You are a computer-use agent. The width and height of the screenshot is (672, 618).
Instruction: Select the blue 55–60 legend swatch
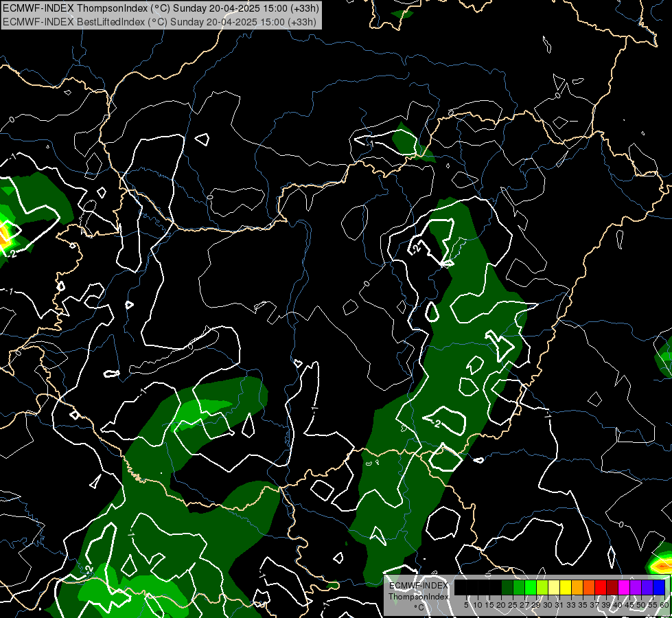click(x=659, y=587)
